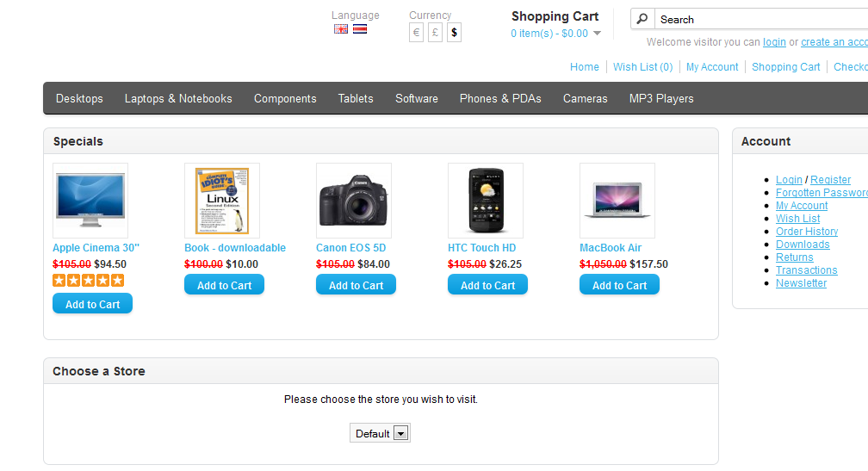The width and height of the screenshot is (868, 471).
Task: Go to the Phones & PDAs menu
Action: point(500,98)
